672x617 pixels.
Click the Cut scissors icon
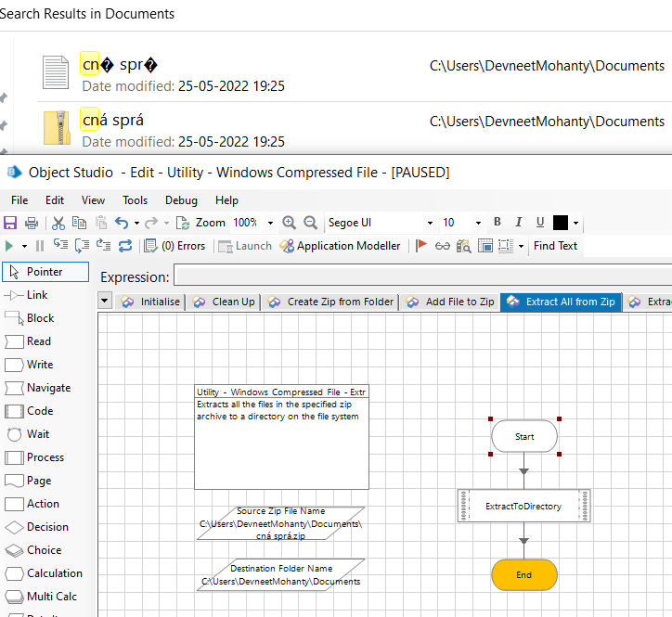[58, 223]
